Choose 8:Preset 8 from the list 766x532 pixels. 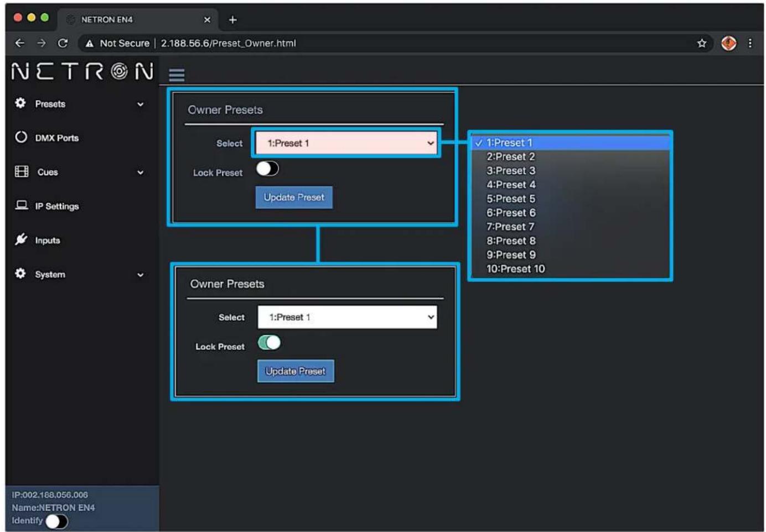pyautogui.click(x=570, y=241)
